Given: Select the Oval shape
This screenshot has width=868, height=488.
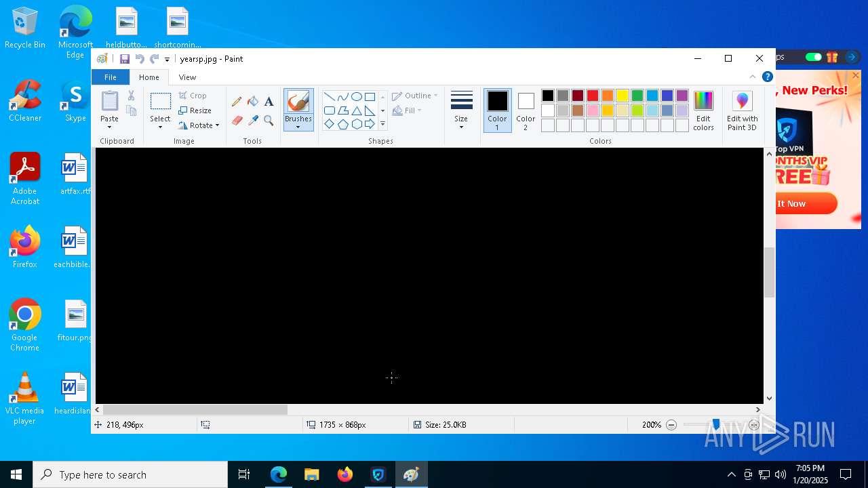Looking at the screenshot, I should [356, 96].
